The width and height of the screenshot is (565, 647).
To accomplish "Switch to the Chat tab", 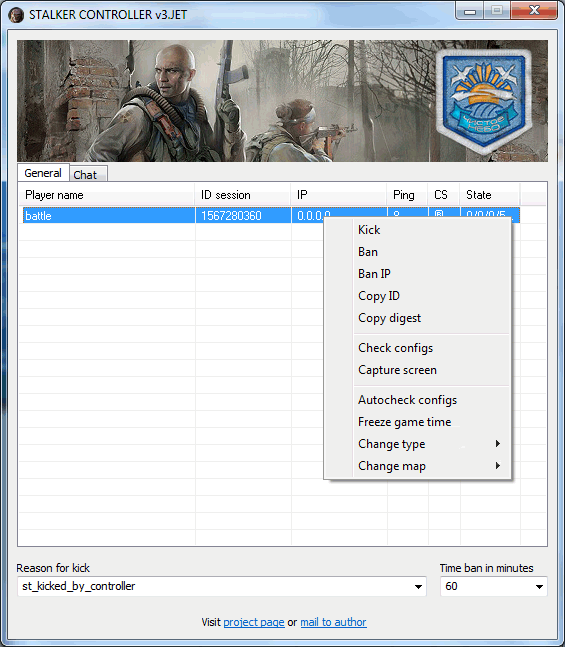I will tap(88, 174).
